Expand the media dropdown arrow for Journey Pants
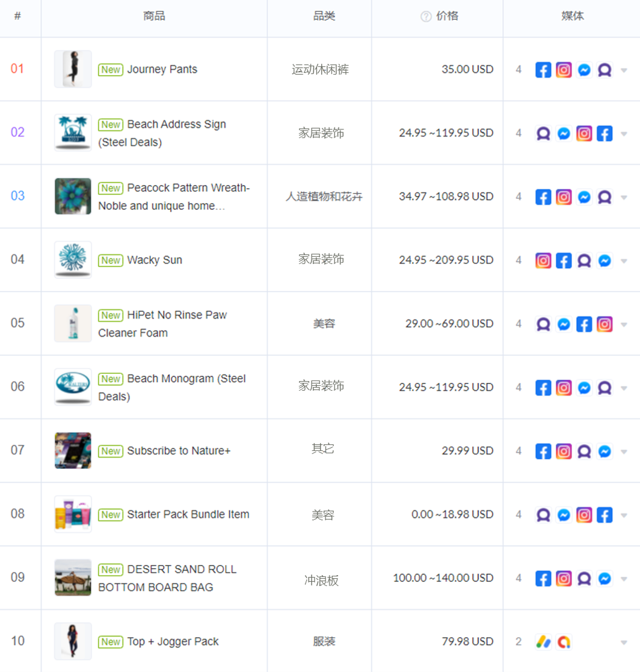This screenshot has height=672, width=640. tap(624, 69)
